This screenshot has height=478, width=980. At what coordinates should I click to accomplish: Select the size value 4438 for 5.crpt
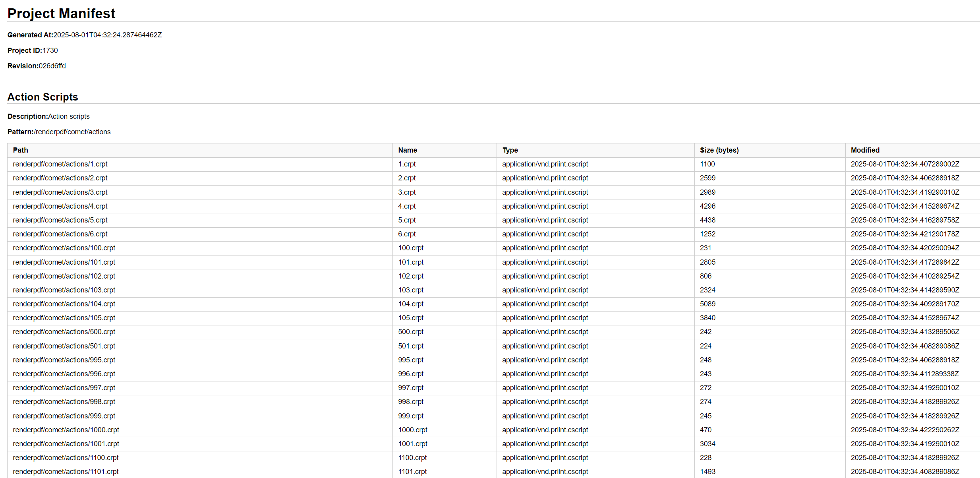[707, 220]
